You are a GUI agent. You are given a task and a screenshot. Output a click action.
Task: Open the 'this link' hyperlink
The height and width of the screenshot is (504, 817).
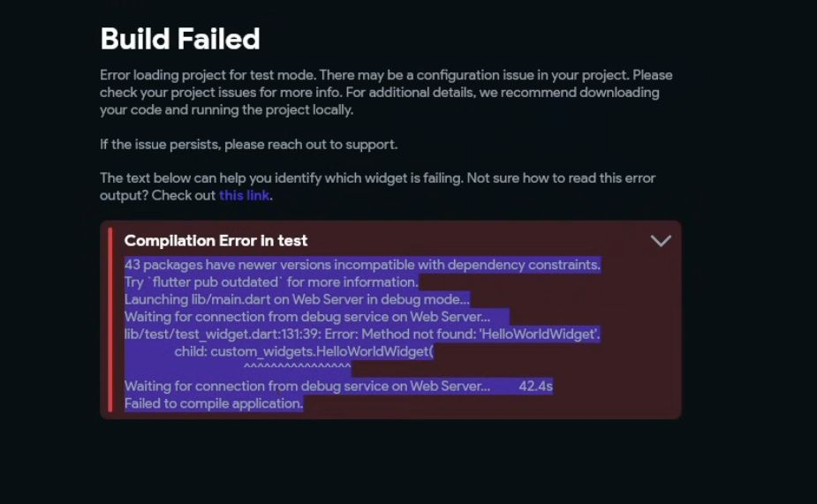click(x=244, y=196)
